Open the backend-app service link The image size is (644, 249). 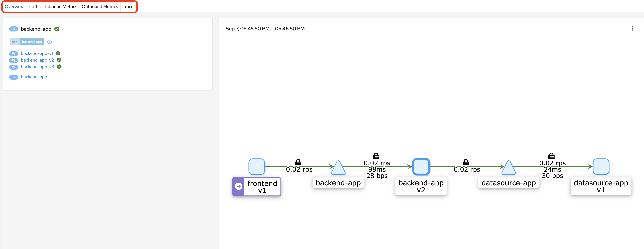click(x=34, y=77)
